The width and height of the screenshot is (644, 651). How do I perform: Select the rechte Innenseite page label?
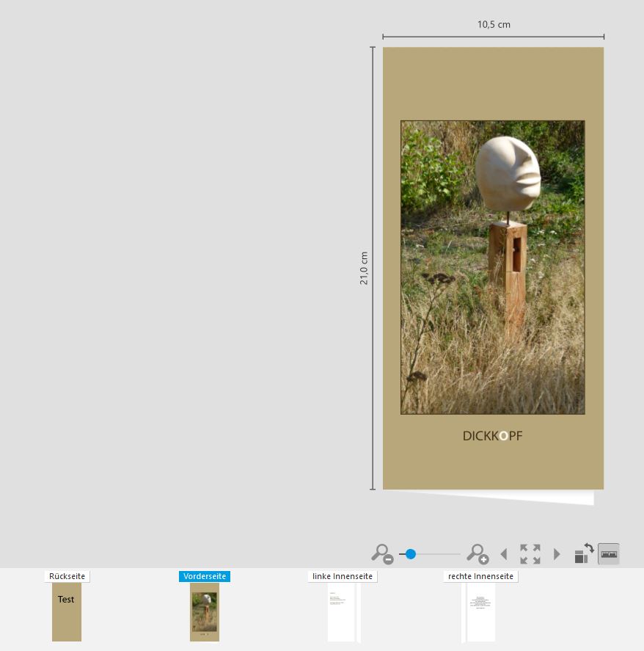[x=480, y=577]
